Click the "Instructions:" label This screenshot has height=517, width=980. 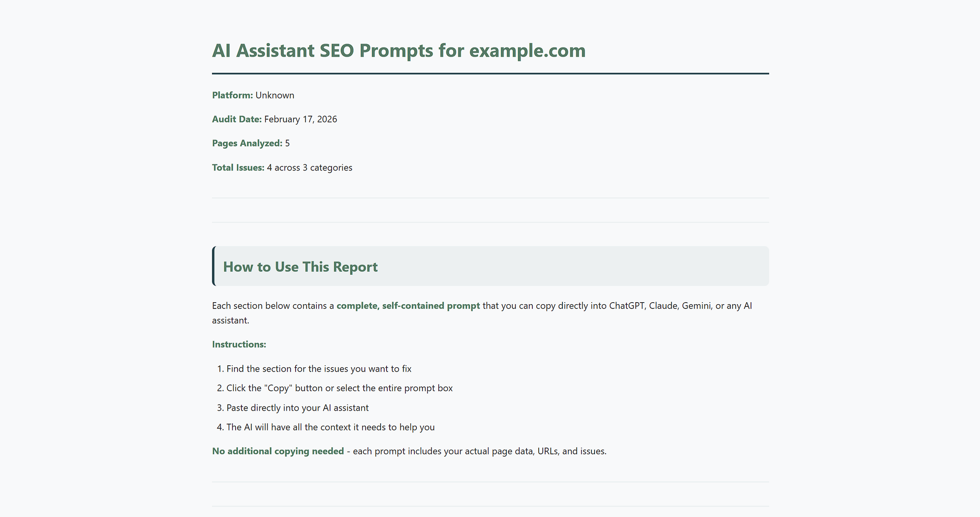(x=239, y=344)
